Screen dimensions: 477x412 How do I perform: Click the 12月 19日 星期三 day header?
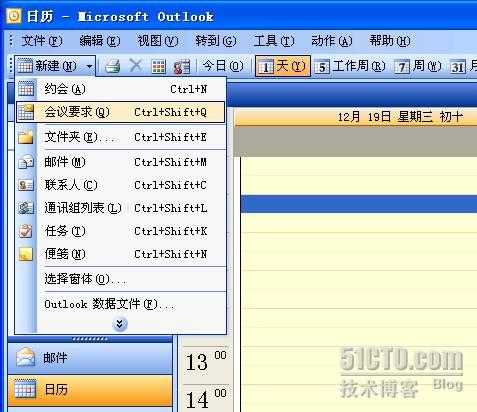[356, 117]
